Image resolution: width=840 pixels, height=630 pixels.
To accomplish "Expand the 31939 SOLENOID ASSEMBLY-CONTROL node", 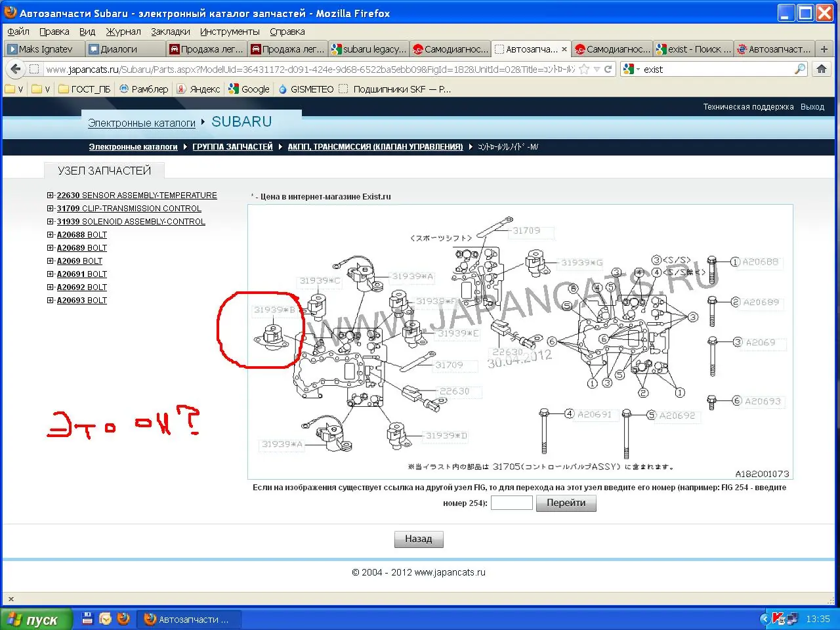I will click(51, 222).
